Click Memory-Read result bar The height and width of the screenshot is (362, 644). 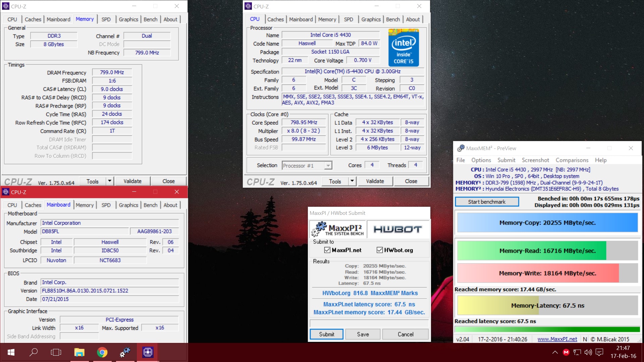[547, 251]
